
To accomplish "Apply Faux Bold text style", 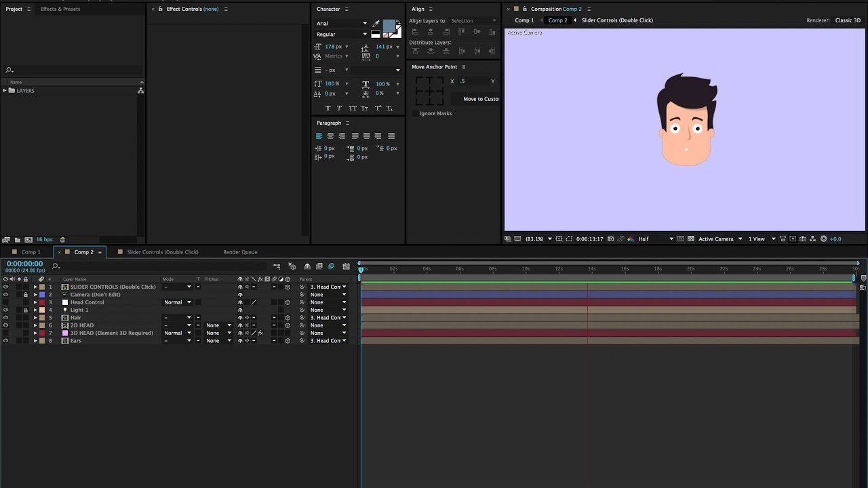I will click(x=328, y=108).
